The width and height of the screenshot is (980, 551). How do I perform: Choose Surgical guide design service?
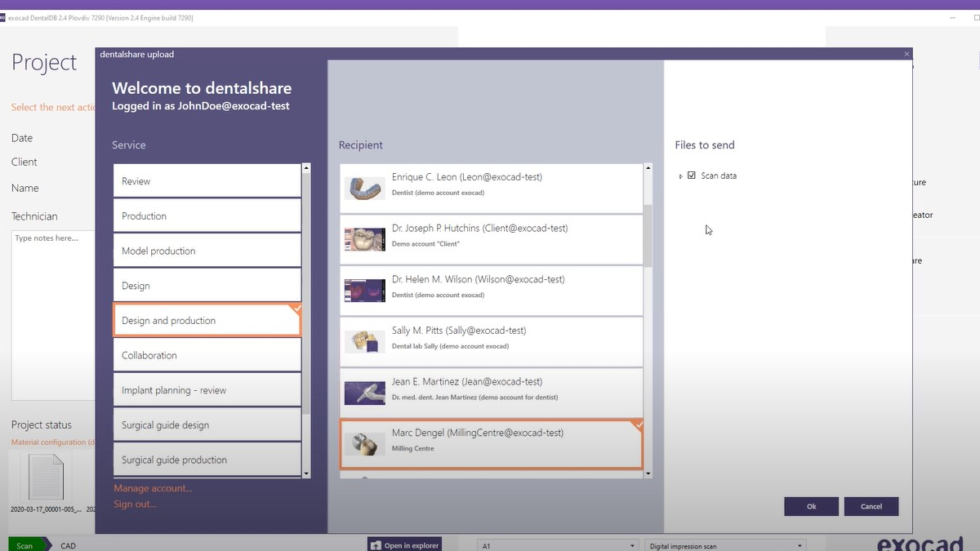[207, 425]
